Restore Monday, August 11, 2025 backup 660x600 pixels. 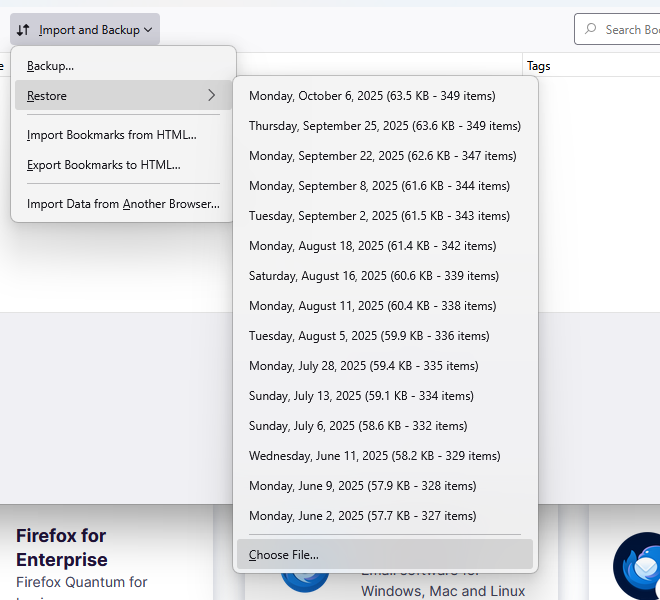pos(385,306)
